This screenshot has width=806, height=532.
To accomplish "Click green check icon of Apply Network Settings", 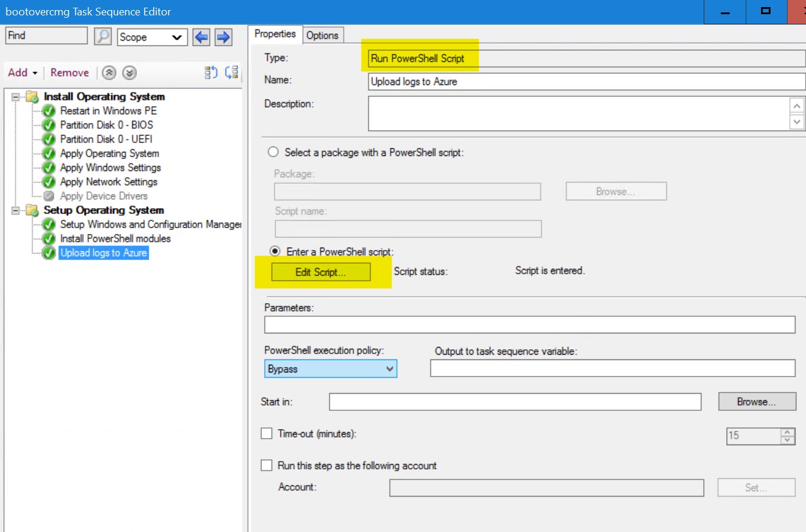I will tap(49, 181).
